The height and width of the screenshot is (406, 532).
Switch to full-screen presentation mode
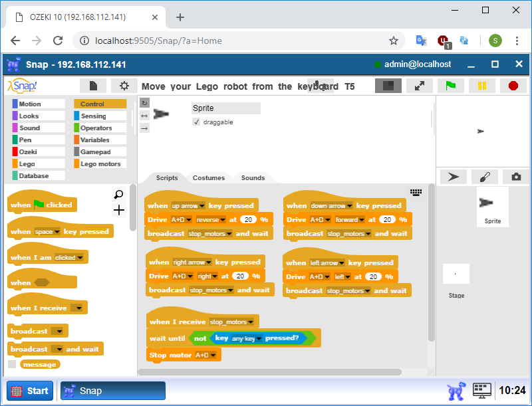point(420,86)
